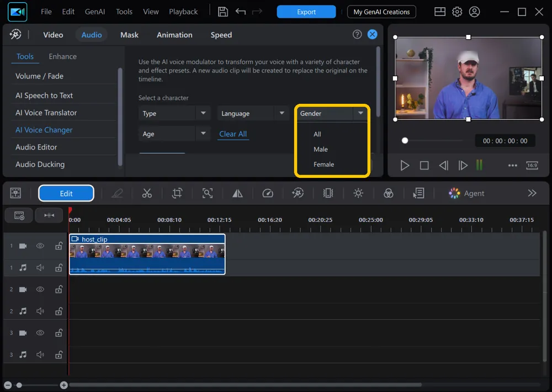Hide video track 1 with eye icon
552x392 pixels.
pos(40,246)
